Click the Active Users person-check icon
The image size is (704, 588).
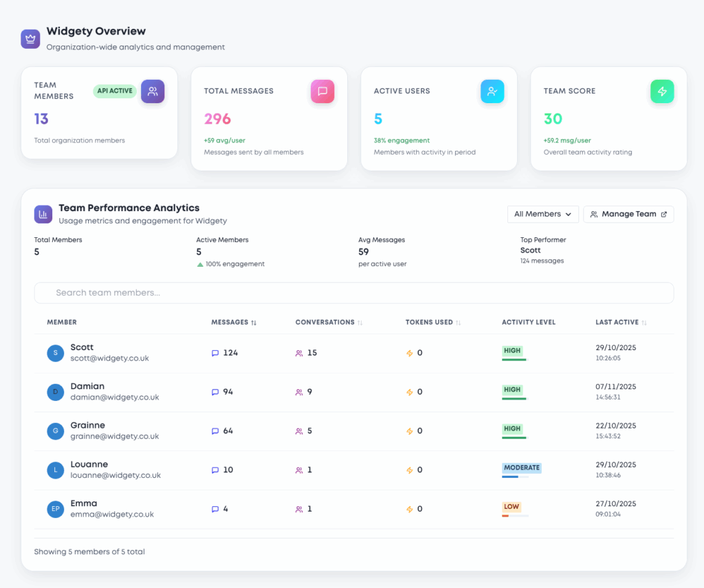point(492,91)
